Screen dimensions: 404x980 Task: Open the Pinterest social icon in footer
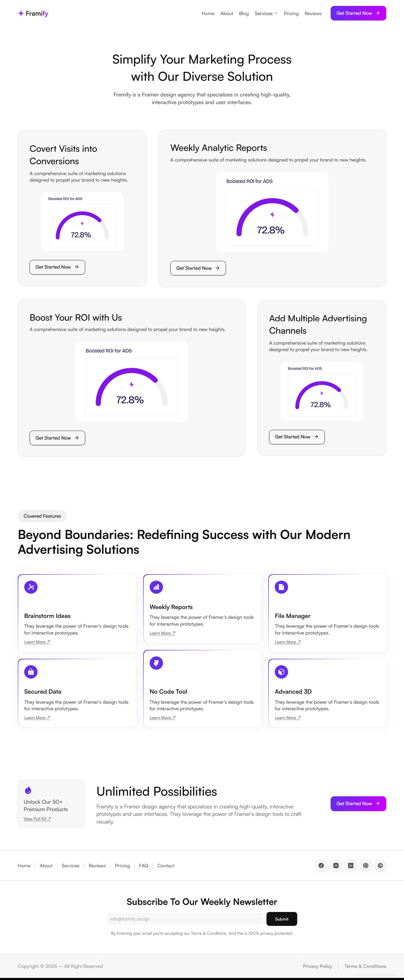[366, 866]
